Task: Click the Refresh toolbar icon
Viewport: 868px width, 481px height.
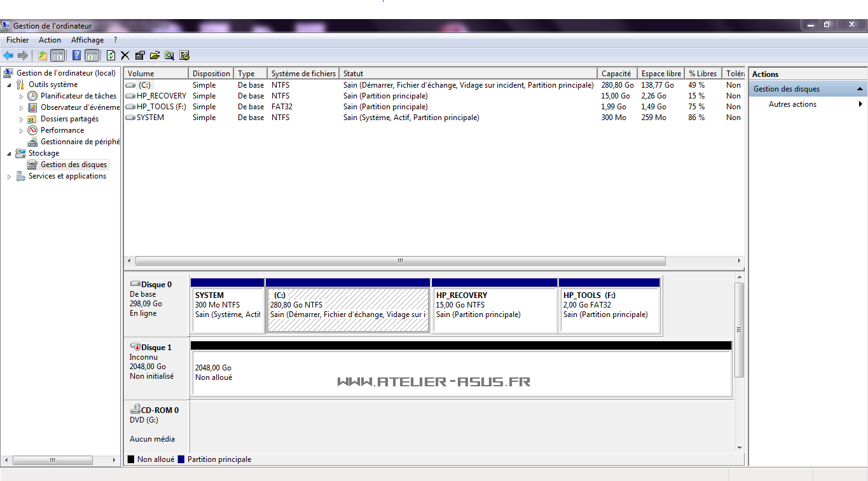Action: click(x=111, y=56)
